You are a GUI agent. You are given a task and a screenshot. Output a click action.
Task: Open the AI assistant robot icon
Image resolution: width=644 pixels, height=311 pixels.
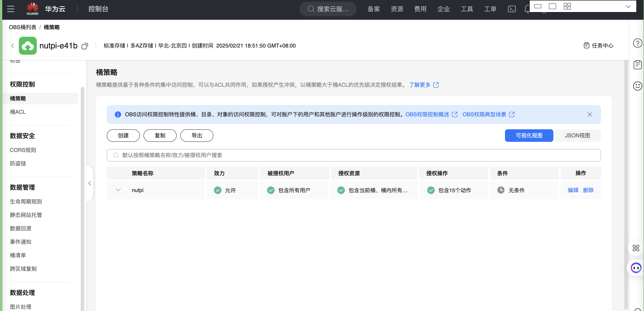click(x=636, y=268)
